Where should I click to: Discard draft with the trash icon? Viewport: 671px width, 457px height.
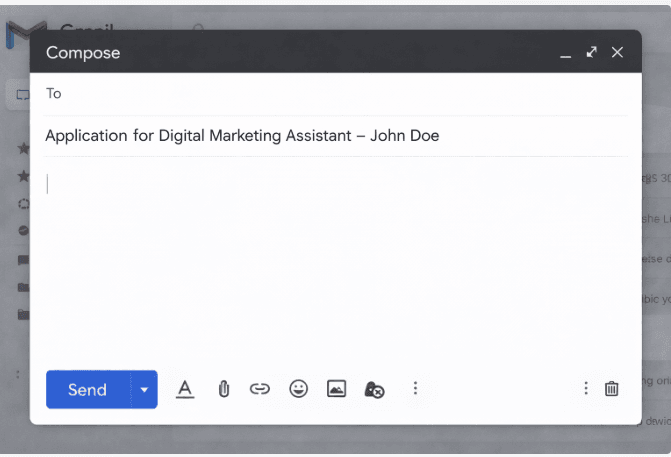(x=612, y=389)
